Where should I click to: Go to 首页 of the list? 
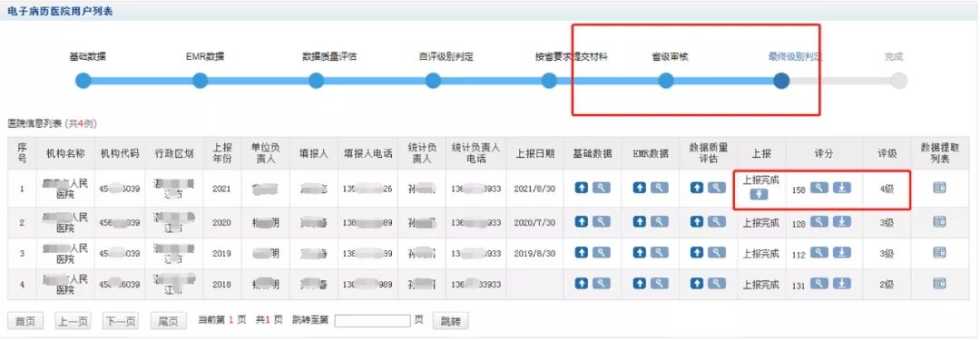tap(25, 321)
